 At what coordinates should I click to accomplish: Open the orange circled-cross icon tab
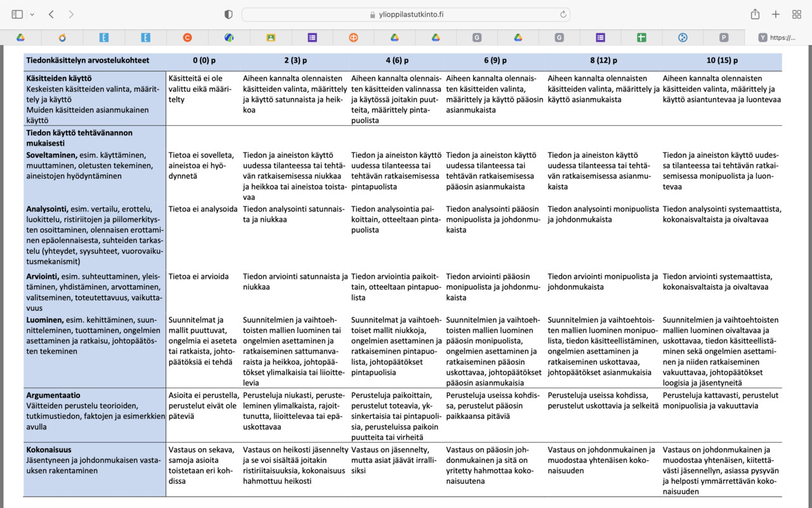pos(353,37)
